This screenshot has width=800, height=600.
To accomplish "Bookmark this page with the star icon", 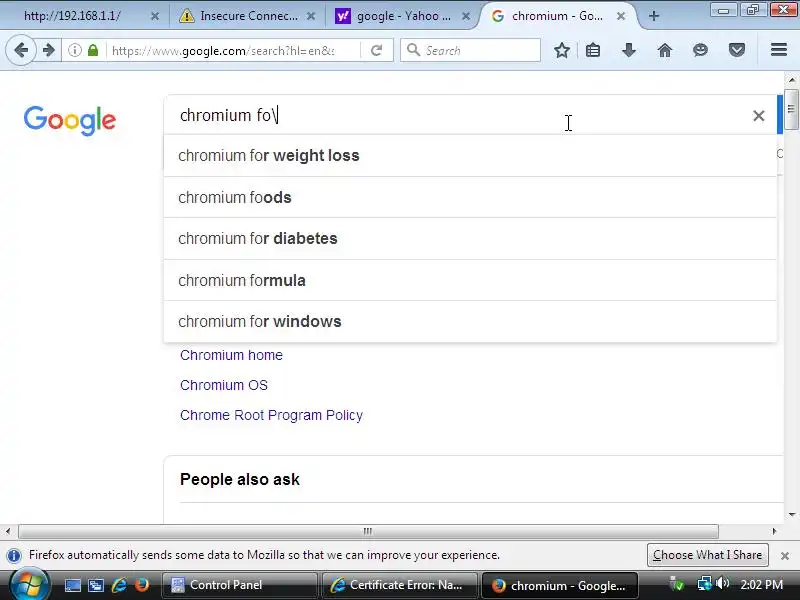I will (562, 50).
